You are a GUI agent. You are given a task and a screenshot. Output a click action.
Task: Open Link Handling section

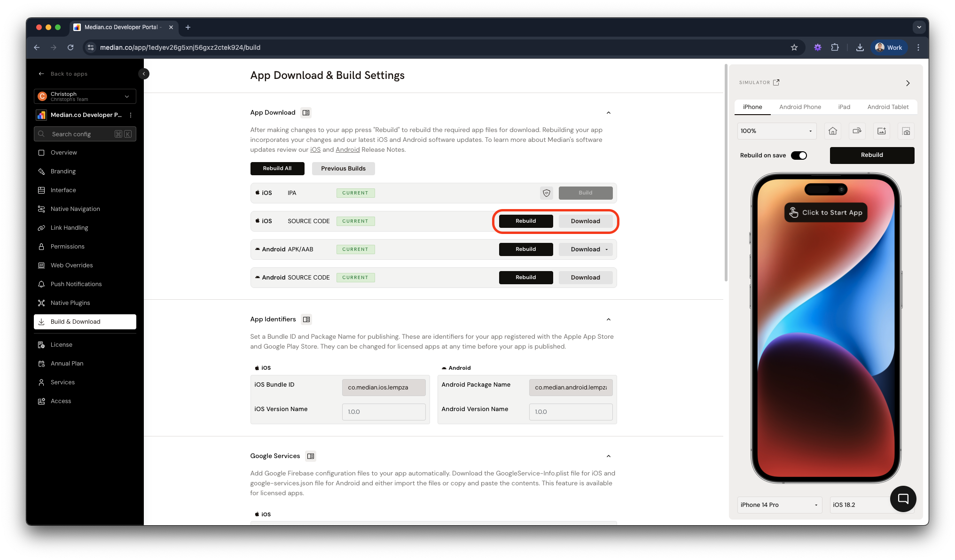(x=85, y=228)
